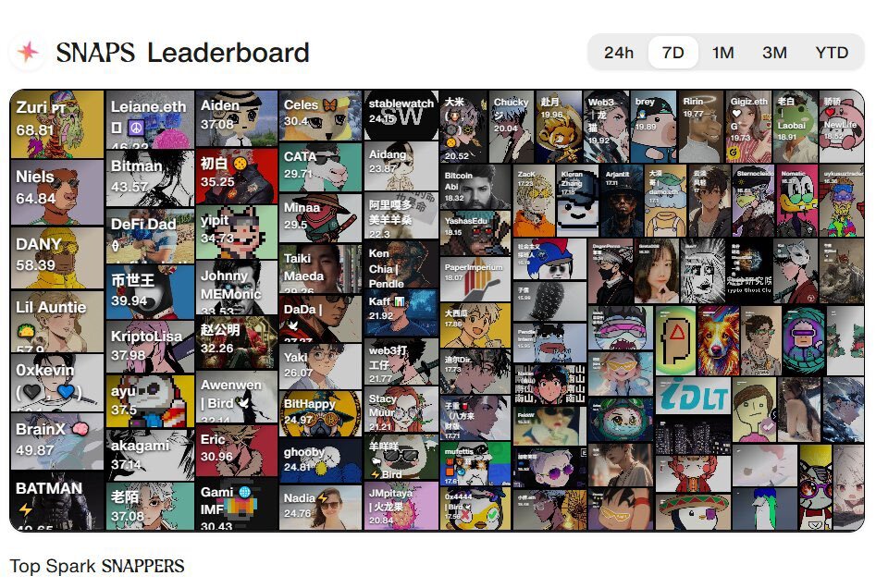This screenshot has height=588, width=876.
Task: Open the Bitman 43.57 tile
Action: [150, 178]
